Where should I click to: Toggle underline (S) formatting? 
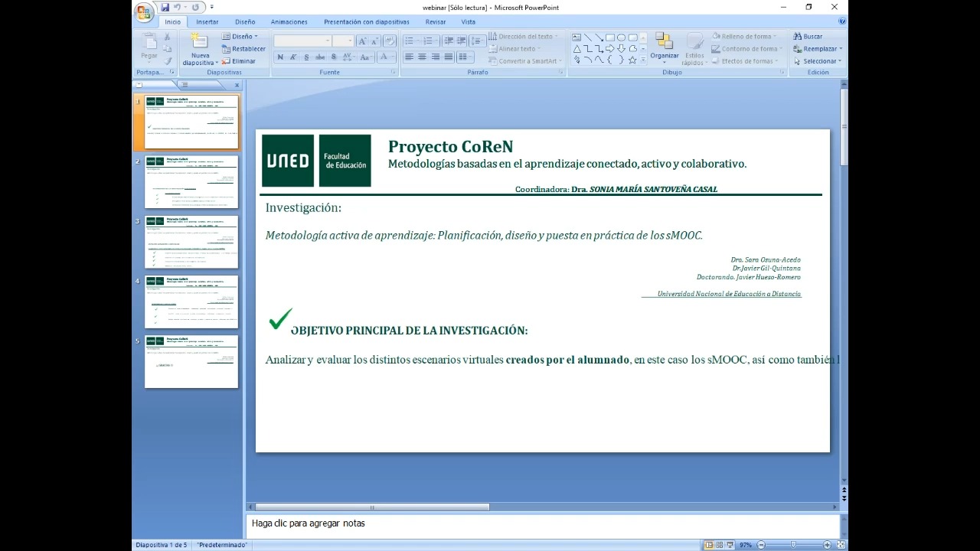pyautogui.click(x=306, y=57)
